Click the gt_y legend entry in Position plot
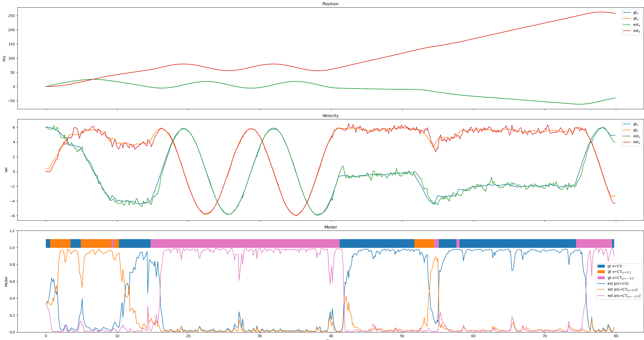Screen dimensions: 644x340 (x=636, y=19)
